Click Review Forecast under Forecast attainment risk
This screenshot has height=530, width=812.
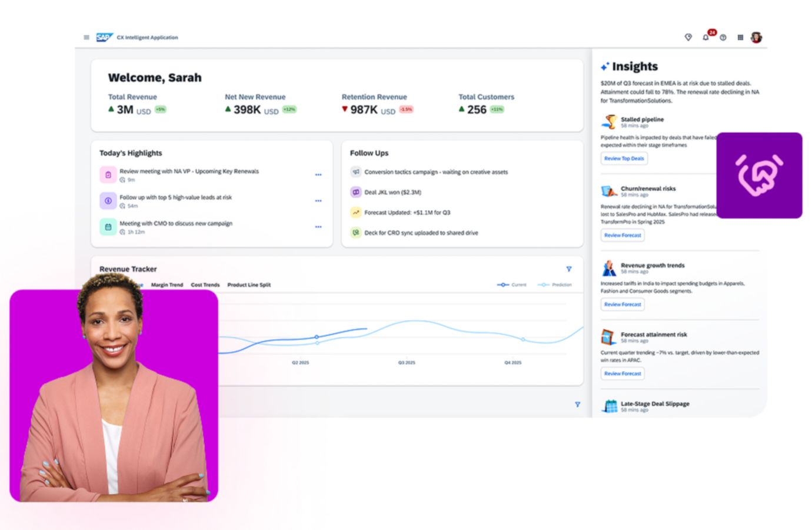point(623,373)
